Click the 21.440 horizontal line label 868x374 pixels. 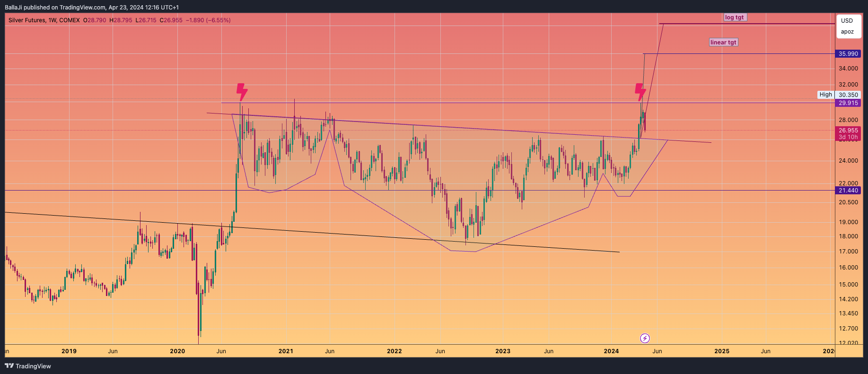point(848,191)
